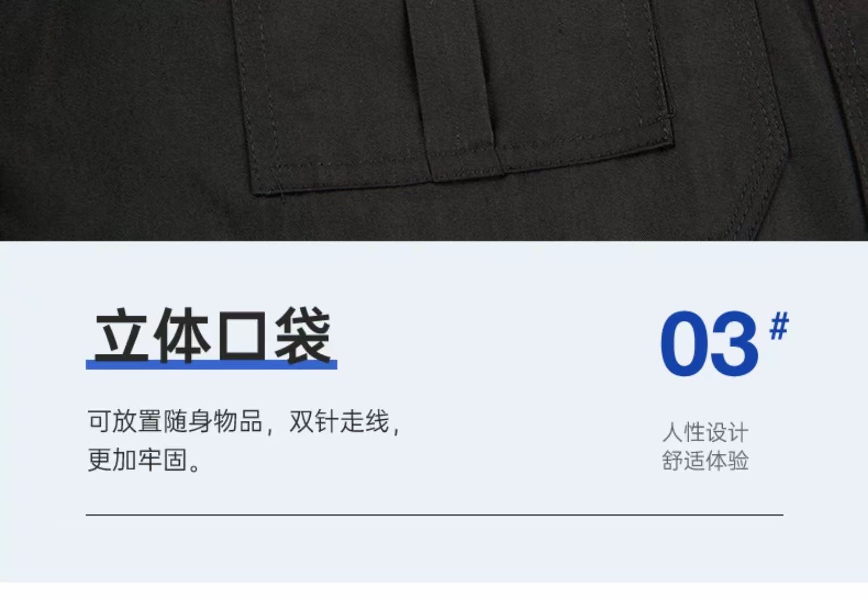This screenshot has width=868, height=599.
Task: Click the character 立 in the heading
Action: (122, 336)
